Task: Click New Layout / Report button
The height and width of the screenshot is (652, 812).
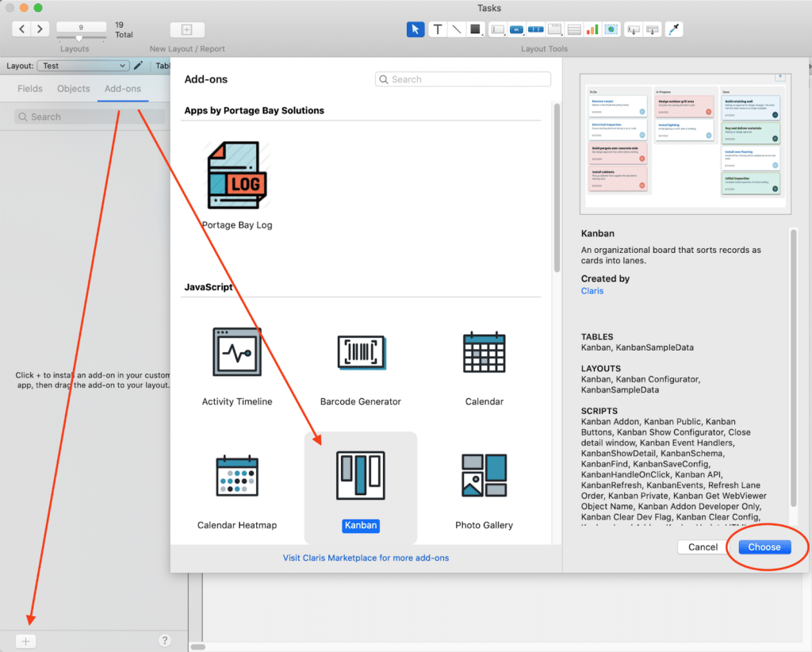Action: coord(187,29)
